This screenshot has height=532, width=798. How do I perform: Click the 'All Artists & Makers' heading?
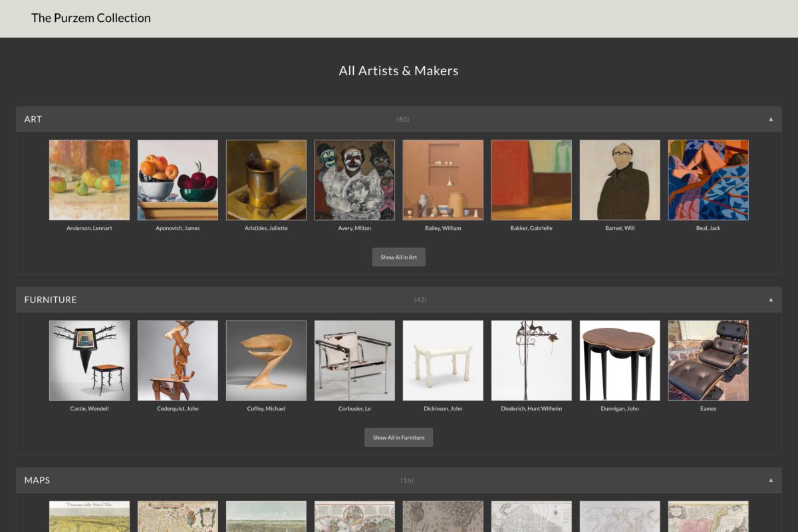click(398, 70)
